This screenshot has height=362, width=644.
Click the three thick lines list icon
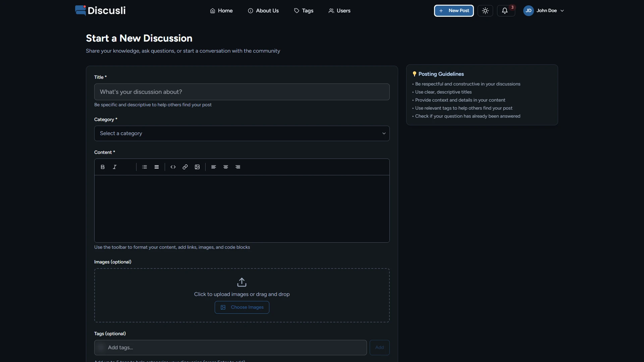pos(157,167)
